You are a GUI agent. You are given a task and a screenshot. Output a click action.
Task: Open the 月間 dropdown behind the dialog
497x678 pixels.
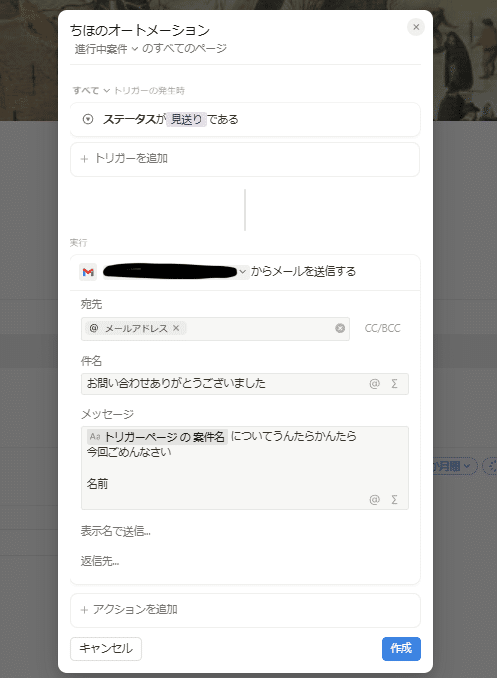click(454, 466)
